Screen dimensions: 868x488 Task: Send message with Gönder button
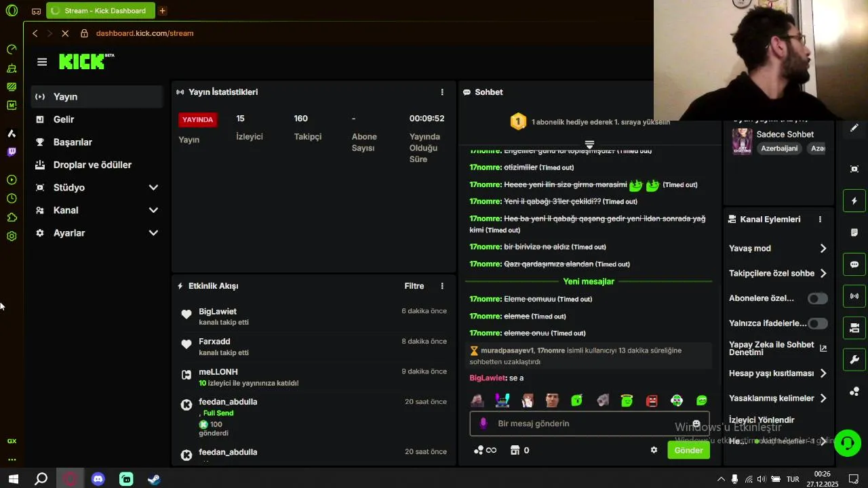click(688, 450)
